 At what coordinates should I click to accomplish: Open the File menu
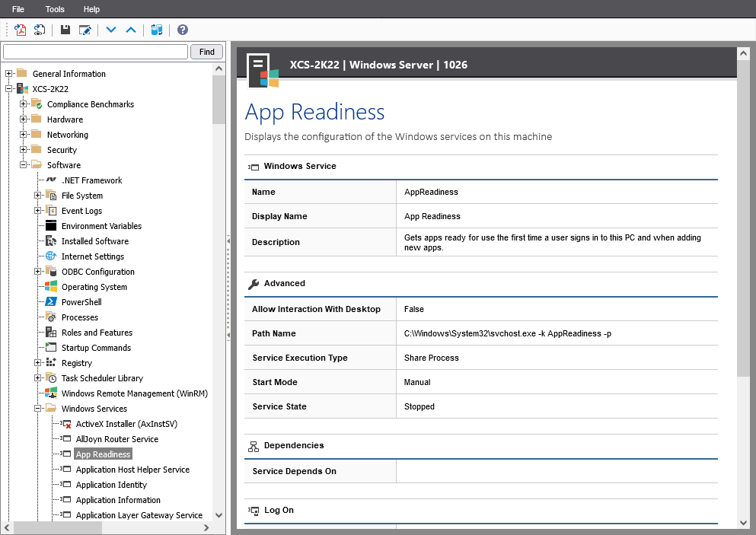18,9
